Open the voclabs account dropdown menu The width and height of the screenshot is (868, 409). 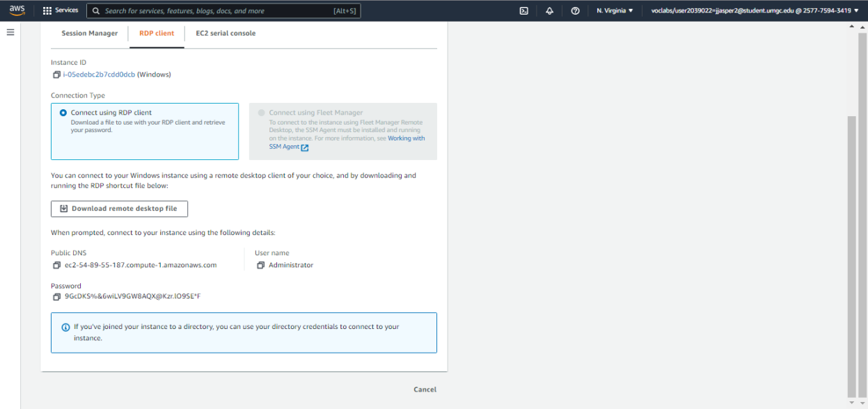(755, 11)
